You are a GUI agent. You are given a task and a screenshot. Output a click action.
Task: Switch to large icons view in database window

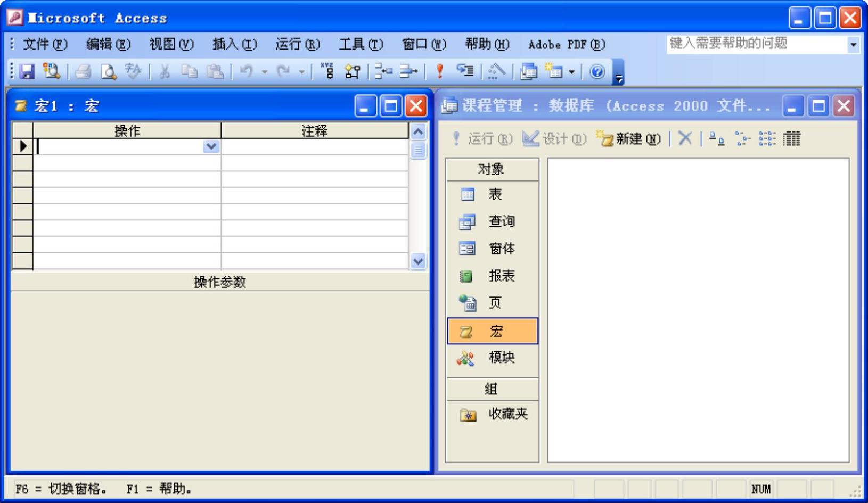tap(716, 139)
